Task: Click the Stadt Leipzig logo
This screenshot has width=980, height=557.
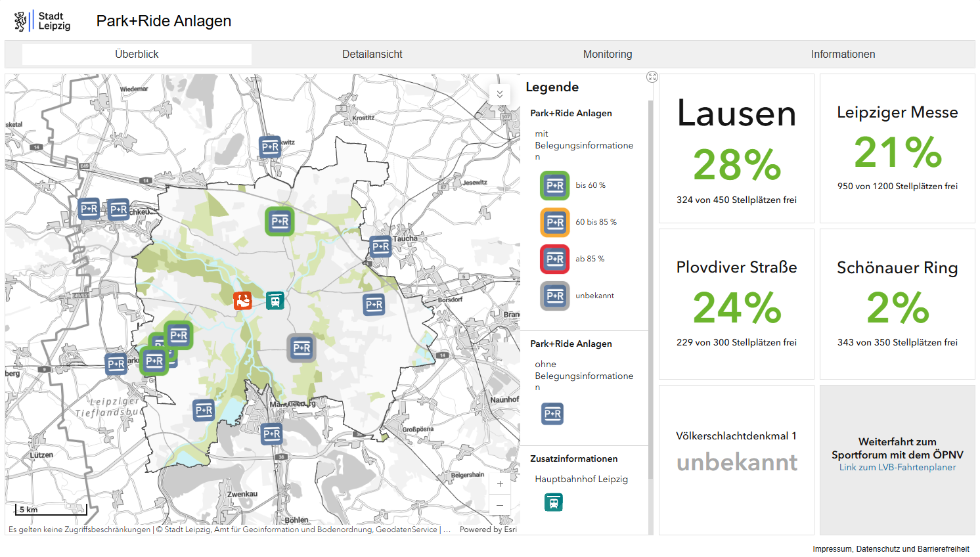Action: coord(43,21)
